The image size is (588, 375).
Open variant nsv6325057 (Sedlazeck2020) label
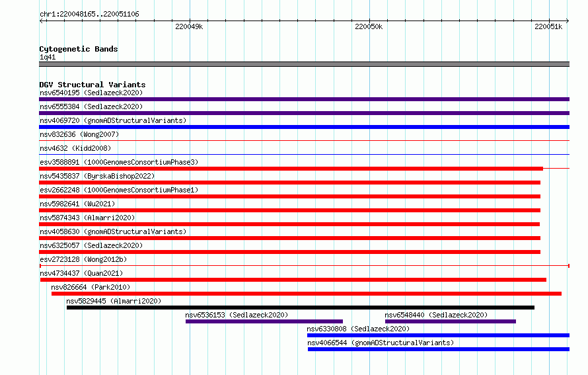click(x=91, y=245)
